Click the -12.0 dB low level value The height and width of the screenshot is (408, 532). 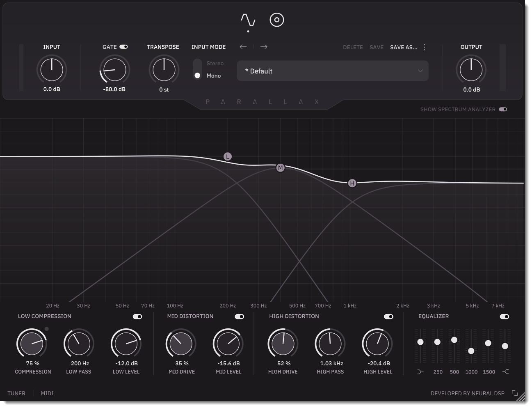pos(126,363)
